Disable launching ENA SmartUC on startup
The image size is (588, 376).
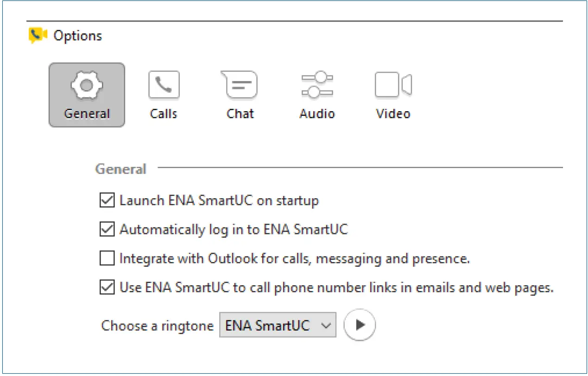107,201
